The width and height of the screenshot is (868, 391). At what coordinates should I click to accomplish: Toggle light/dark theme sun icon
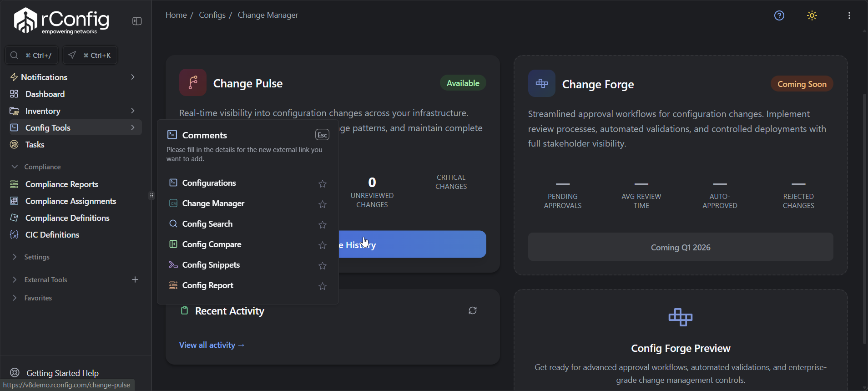tap(812, 15)
